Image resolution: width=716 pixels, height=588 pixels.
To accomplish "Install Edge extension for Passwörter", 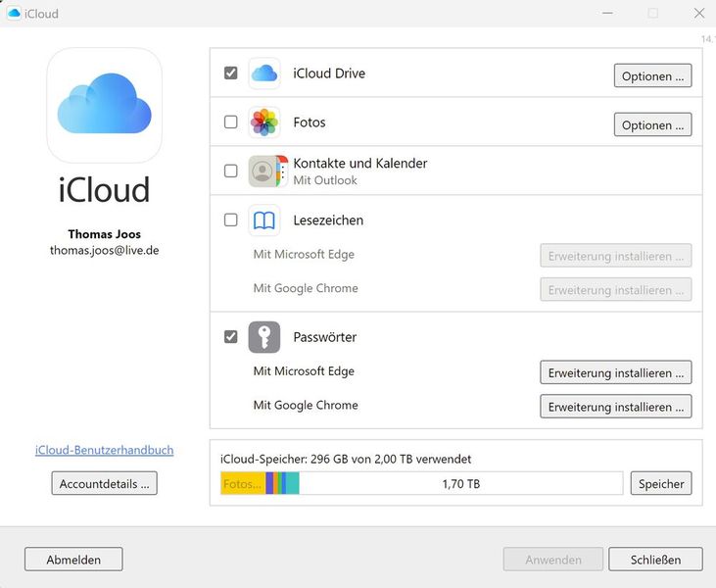I will [x=615, y=372].
